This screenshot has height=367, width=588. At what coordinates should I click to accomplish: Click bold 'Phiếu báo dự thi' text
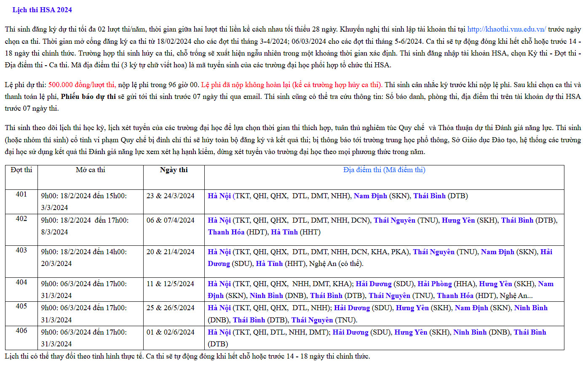pyautogui.click(x=88, y=97)
